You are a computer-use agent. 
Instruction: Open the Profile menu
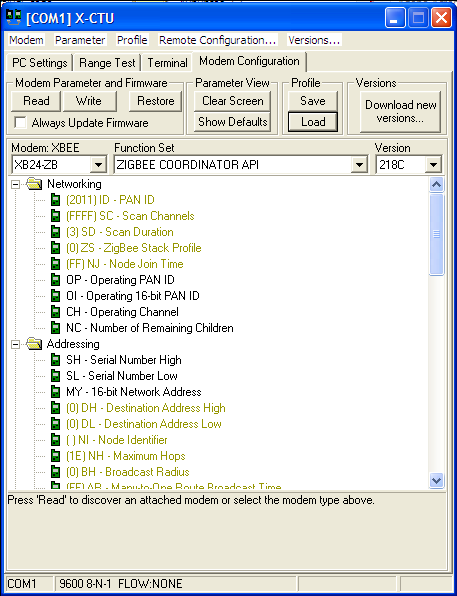point(132,40)
